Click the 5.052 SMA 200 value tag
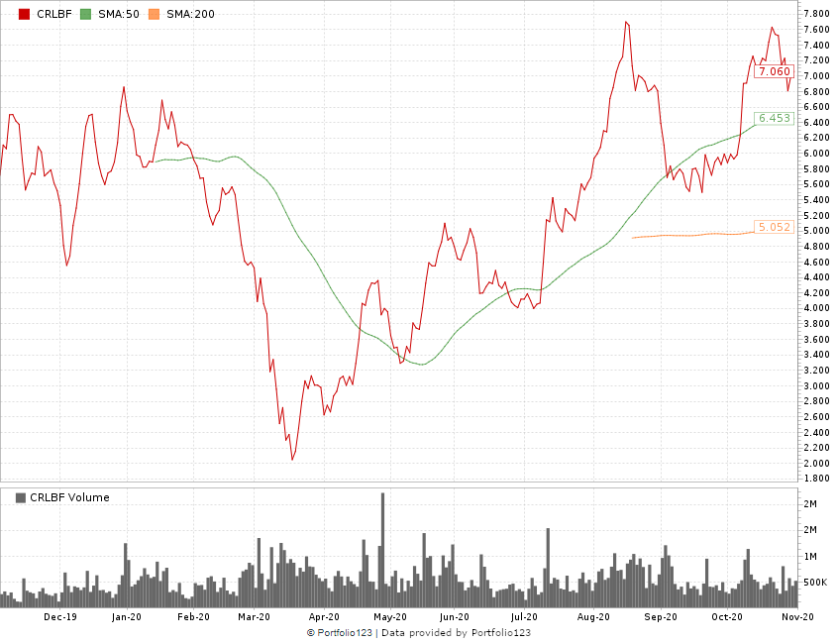The image size is (837, 644). pyautogui.click(x=774, y=227)
